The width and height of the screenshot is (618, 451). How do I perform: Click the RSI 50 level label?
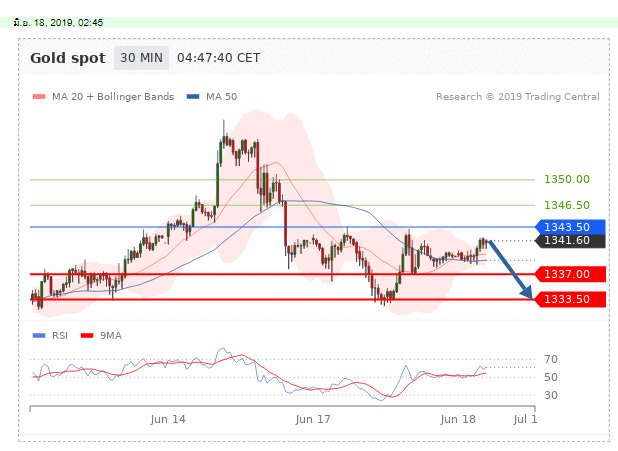551,377
